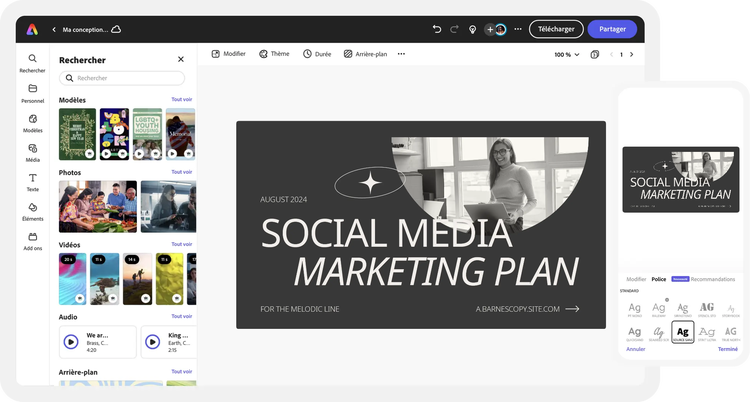
Task: Click Tout voir beside Modèles
Action: 182,100
